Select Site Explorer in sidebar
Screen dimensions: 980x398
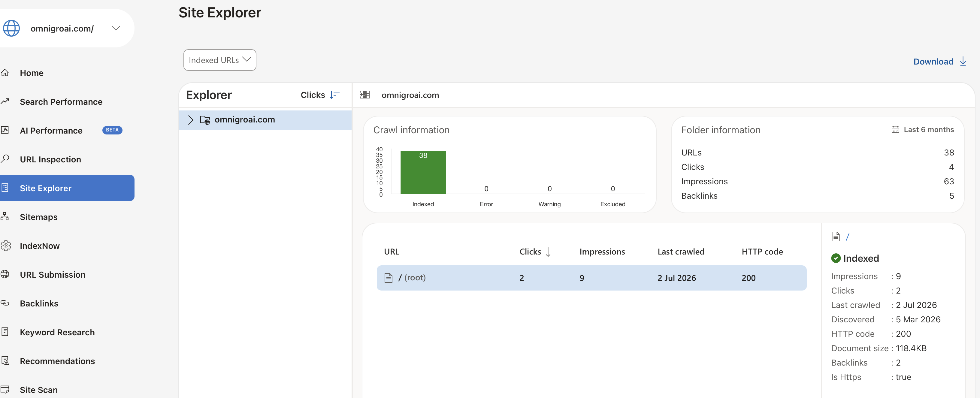(67, 188)
